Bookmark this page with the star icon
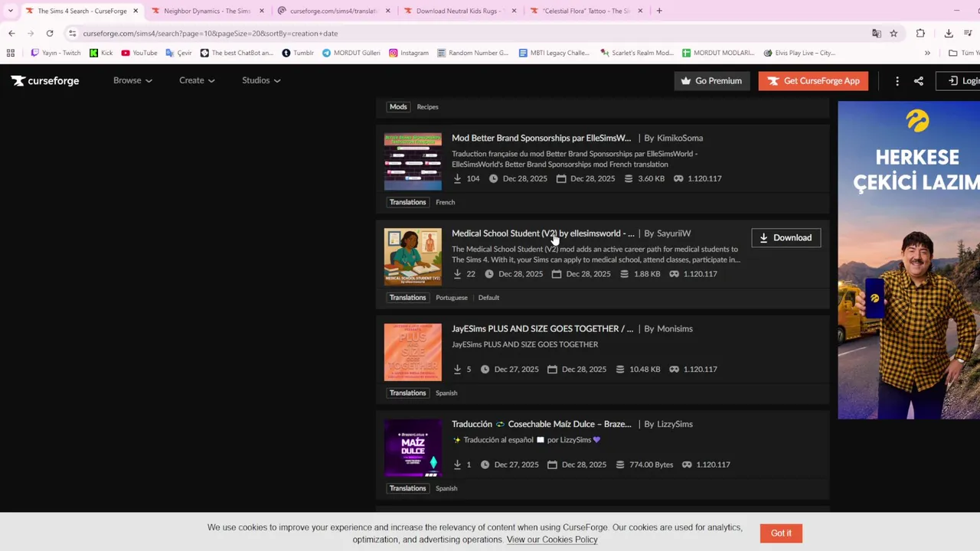Image resolution: width=980 pixels, height=551 pixels. pos(893,34)
